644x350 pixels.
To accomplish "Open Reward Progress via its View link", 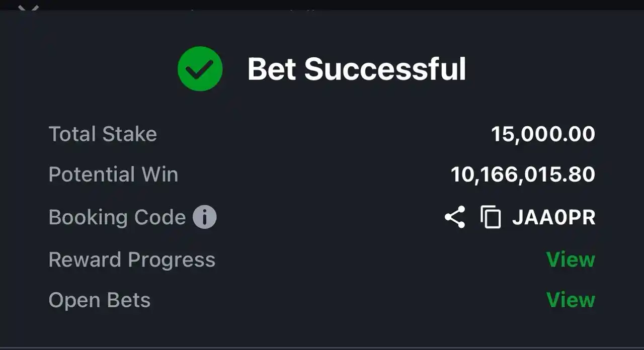I will (x=571, y=260).
